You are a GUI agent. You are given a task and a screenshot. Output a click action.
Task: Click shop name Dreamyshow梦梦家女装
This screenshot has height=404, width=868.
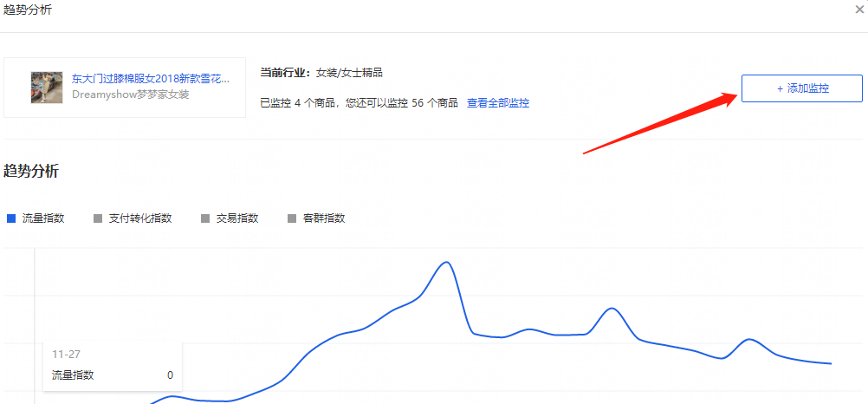(x=131, y=94)
